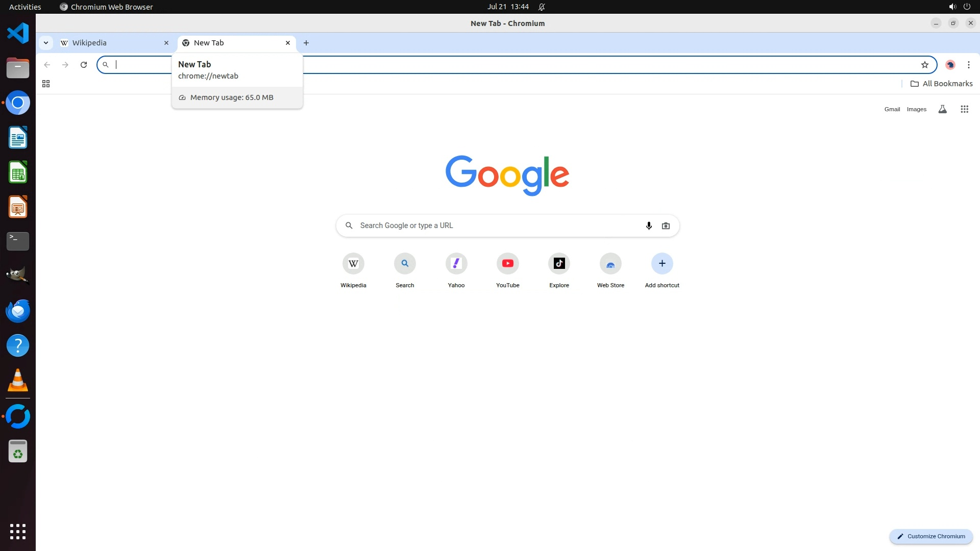980x551 pixels.
Task: Click the Gmail link
Action: [x=892, y=109]
